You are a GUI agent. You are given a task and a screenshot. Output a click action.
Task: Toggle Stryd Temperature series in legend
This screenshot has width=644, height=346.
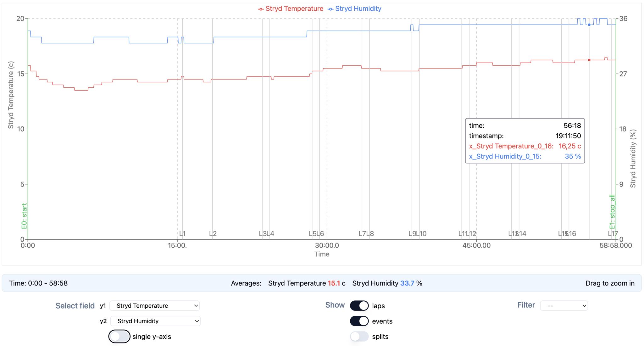[291, 9]
